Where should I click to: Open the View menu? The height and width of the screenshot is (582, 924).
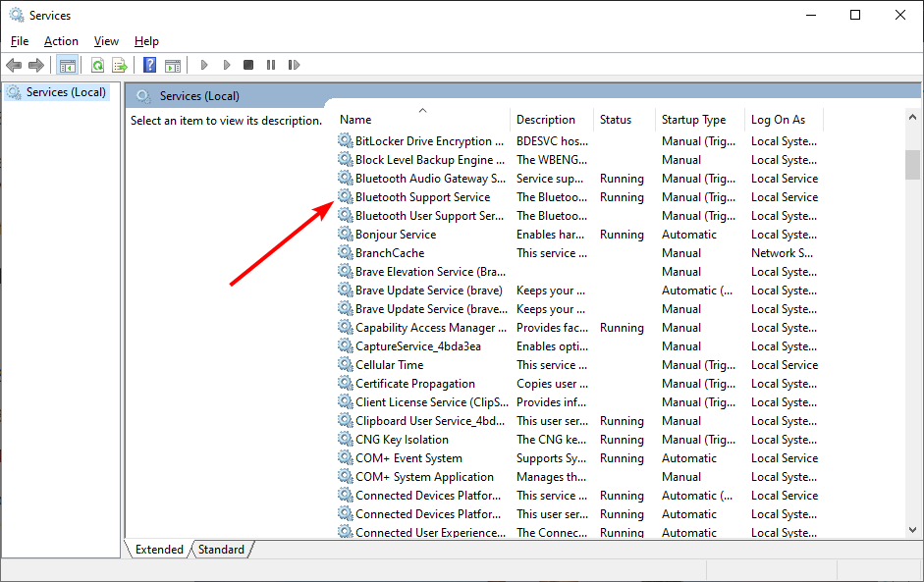click(106, 41)
